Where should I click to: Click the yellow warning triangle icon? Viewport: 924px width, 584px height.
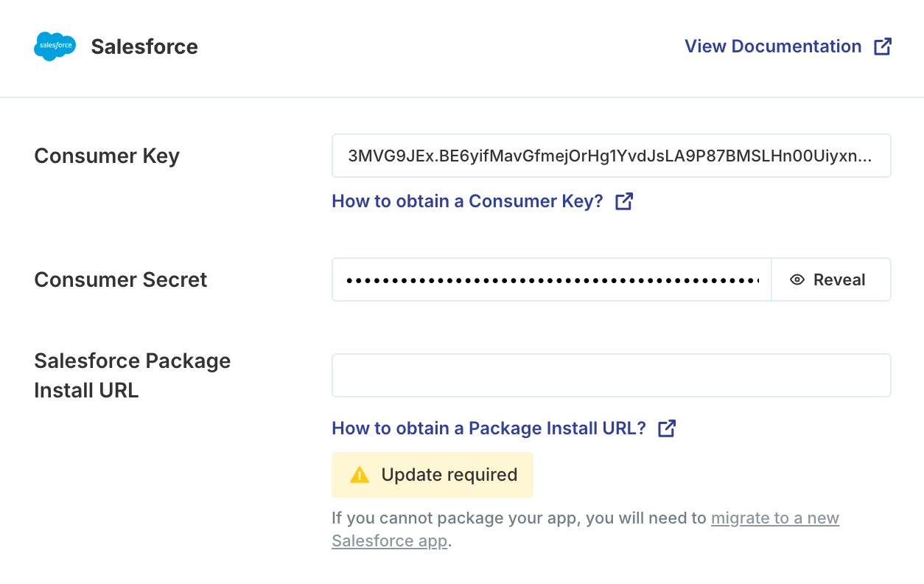[x=359, y=475]
